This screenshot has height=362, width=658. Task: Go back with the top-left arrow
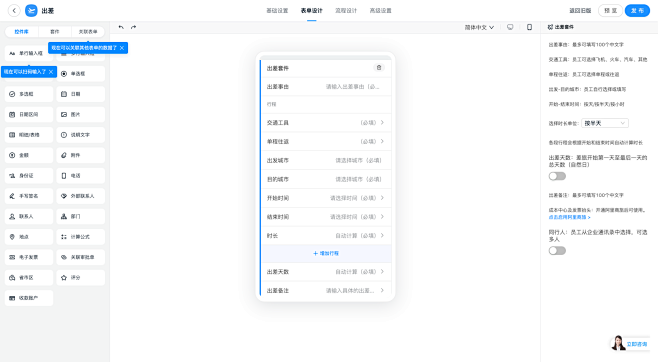[x=14, y=10]
